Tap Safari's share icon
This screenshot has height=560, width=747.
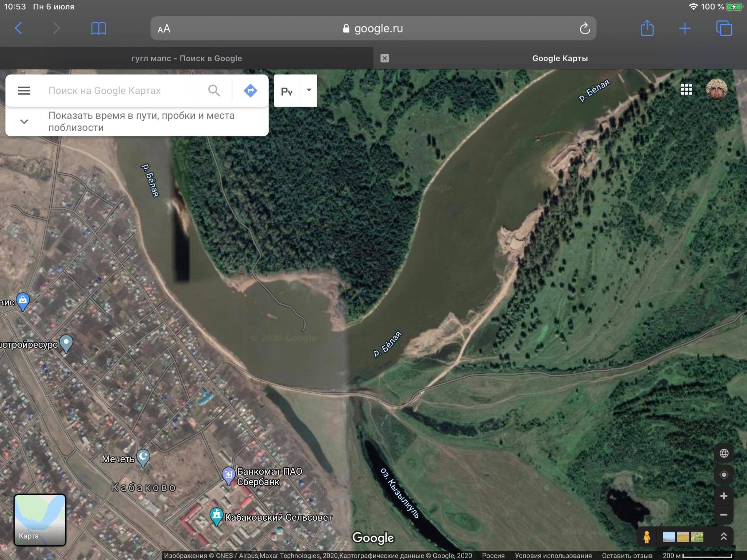[647, 28]
